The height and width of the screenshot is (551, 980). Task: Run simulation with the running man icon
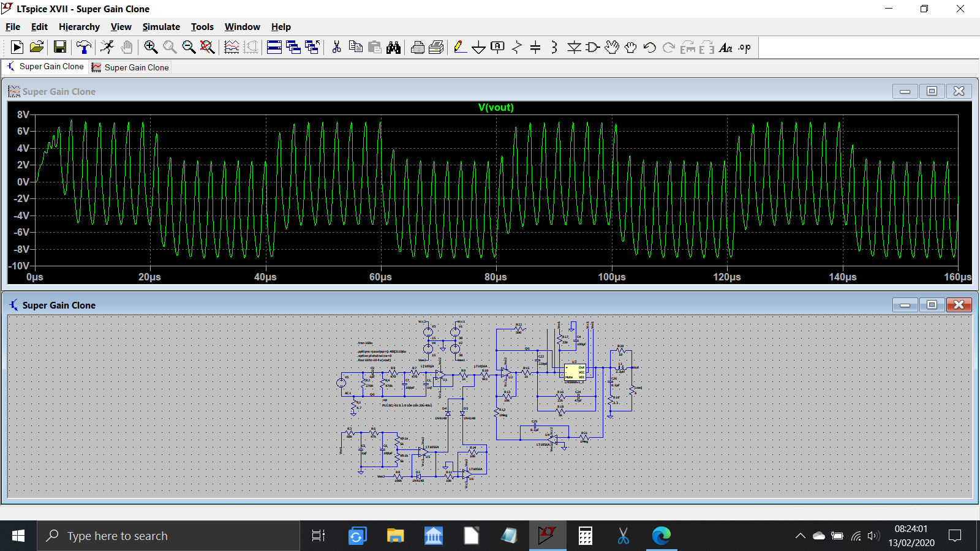(108, 47)
